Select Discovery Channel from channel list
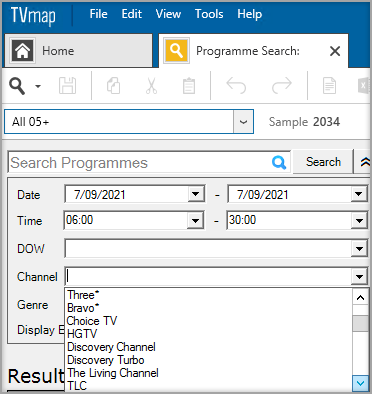The image size is (372, 394). pos(208,347)
